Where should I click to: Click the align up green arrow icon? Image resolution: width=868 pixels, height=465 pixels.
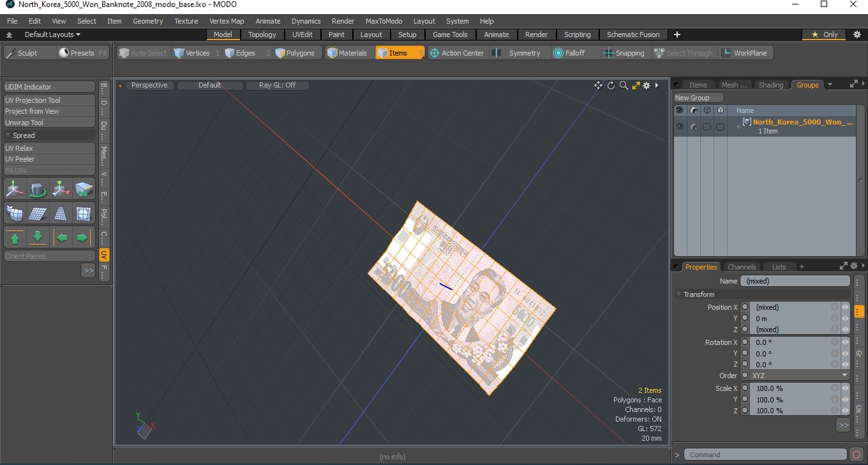point(15,238)
